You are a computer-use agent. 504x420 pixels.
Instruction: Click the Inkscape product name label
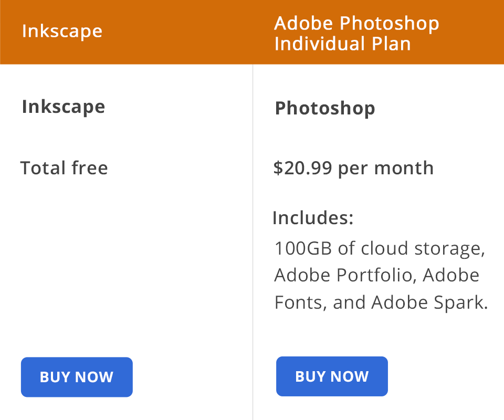(63, 107)
